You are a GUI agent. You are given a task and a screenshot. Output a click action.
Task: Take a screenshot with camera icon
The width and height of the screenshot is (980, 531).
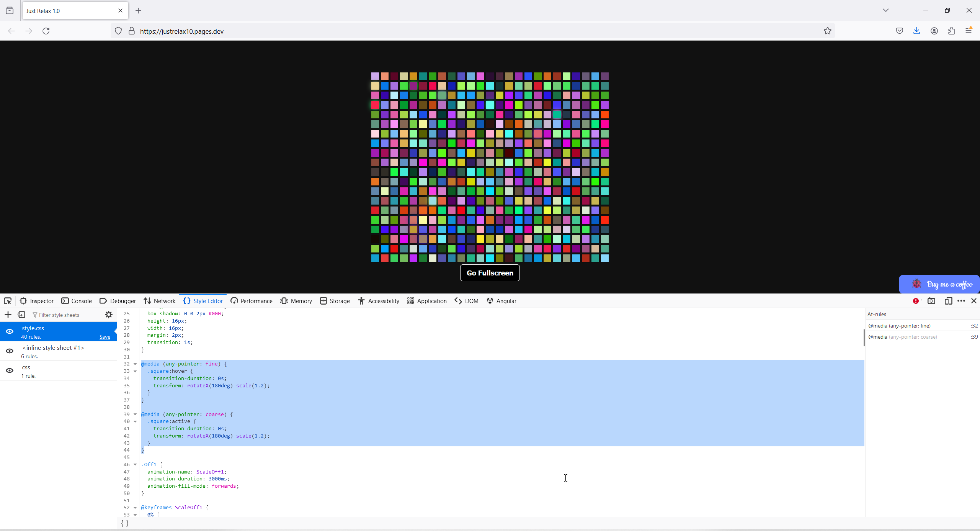coord(931,301)
